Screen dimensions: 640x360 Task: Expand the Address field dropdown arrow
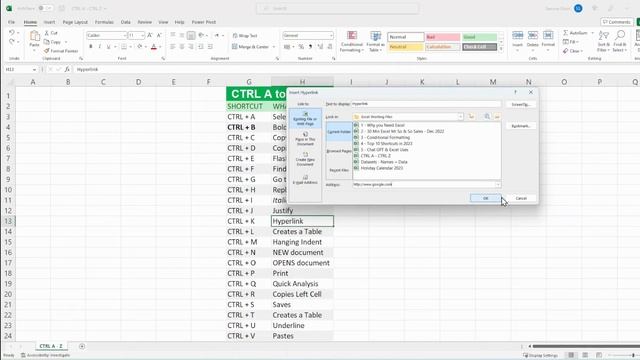click(x=498, y=184)
